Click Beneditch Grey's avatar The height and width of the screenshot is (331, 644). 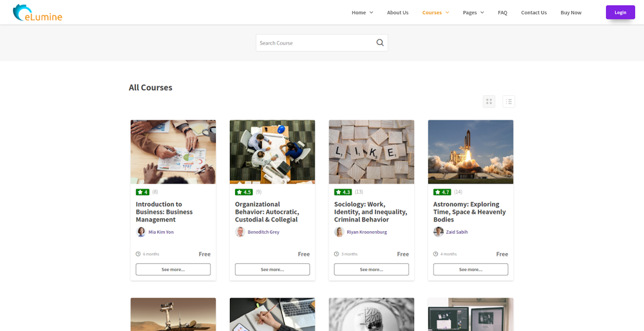pyautogui.click(x=240, y=232)
